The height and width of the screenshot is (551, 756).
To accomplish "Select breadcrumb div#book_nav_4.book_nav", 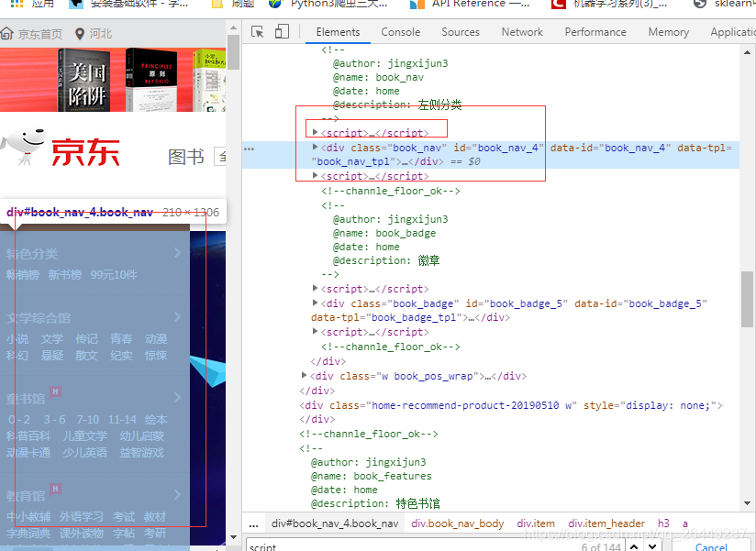I will tap(335, 523).
